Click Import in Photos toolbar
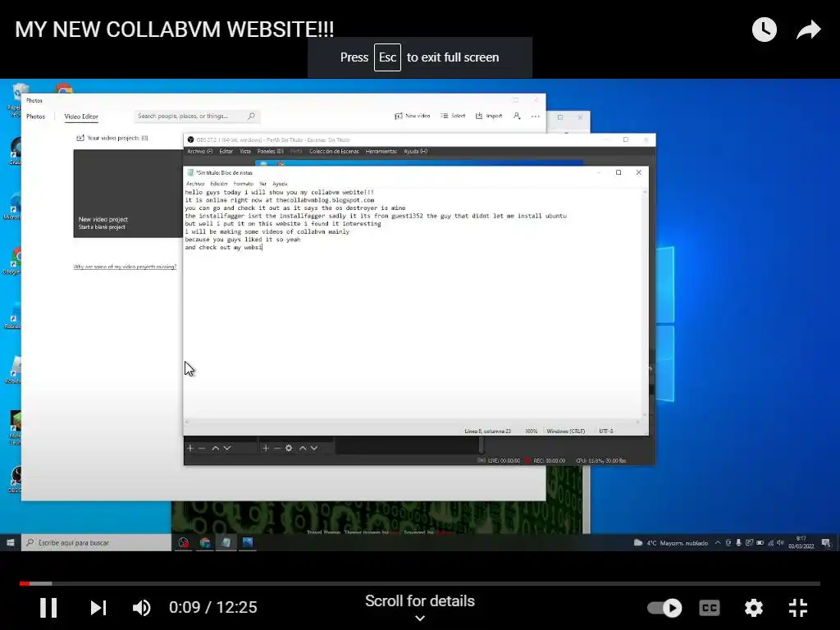The width and height of the screenshot is (840, 630). pos(489,116)
